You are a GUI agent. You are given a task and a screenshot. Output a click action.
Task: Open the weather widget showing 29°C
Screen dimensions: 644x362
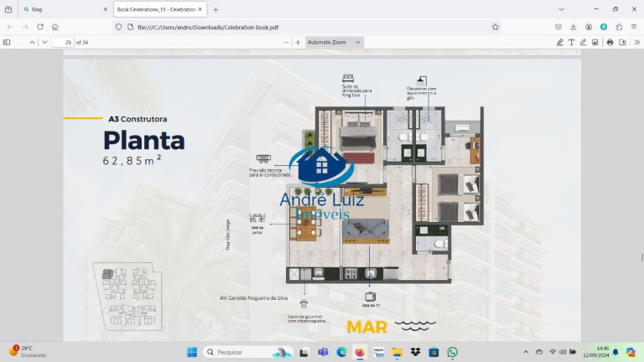click(x=28, y=352)
